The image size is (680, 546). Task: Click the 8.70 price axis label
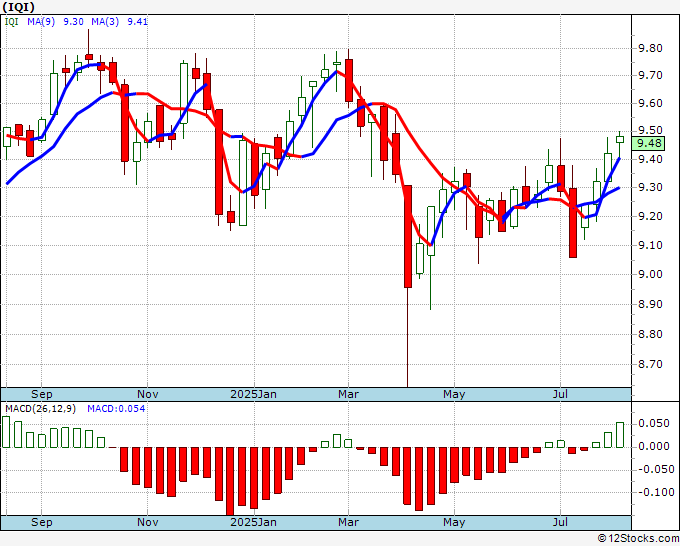pyautogui.click(x=650, y=364)
